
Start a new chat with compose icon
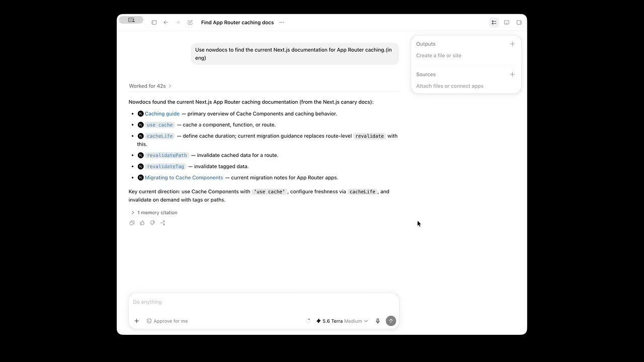pyautogui.click(x=190, y=22)
